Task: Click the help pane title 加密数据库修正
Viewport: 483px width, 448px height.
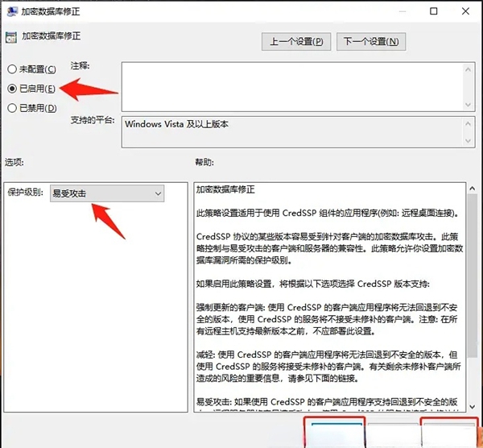Action: (225, 189)
